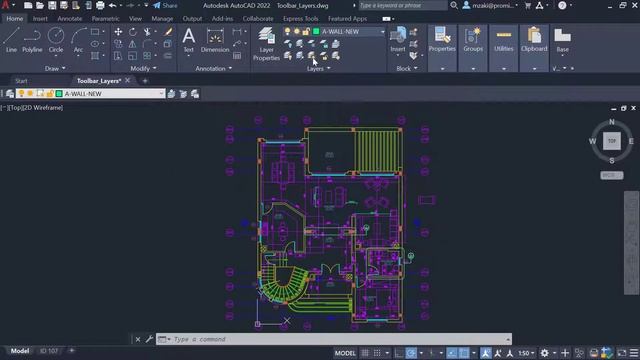Image resolution: width=640 pixels, height=360 pixels.
Task: Toggle snap mode in status bar
Action: click(377, 353)
